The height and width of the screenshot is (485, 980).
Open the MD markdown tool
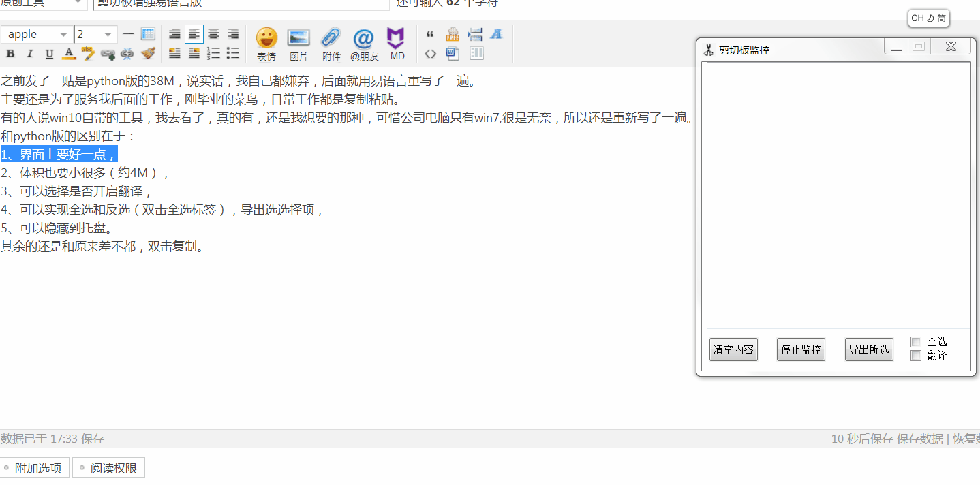[x=397, y=44]
